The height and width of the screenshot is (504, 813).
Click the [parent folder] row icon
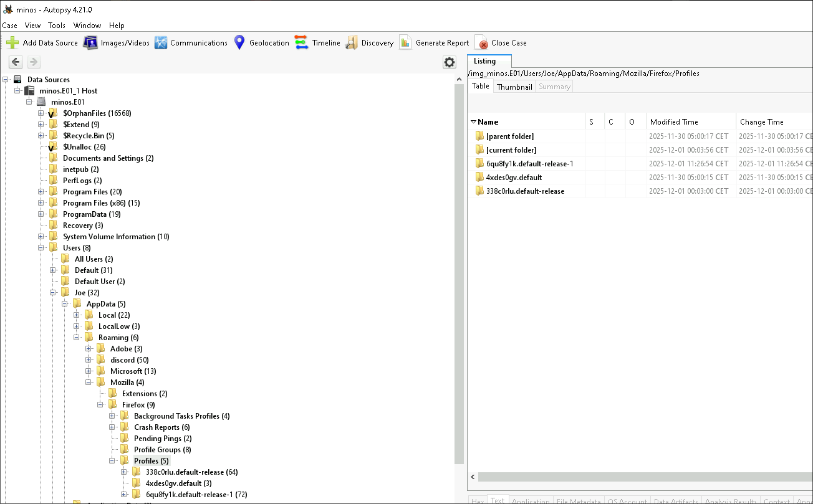pos(479,136)
